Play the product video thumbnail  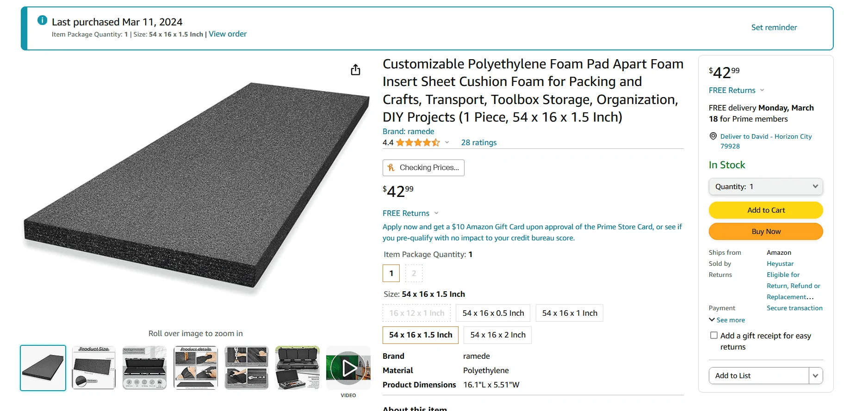click(x=348, y=368)
